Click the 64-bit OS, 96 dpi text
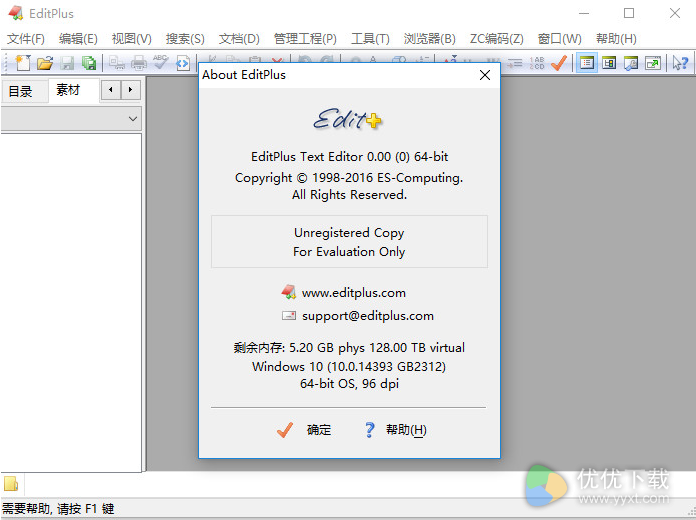 (349, 383)
